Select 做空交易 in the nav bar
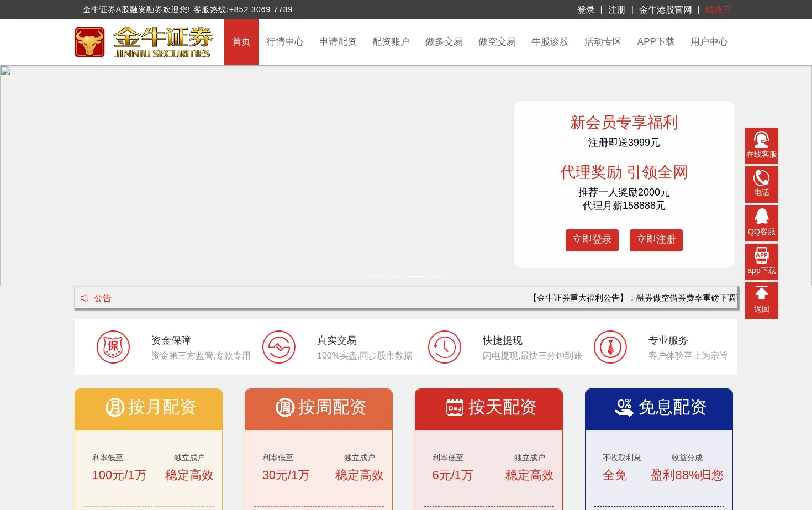 point(497,42)
